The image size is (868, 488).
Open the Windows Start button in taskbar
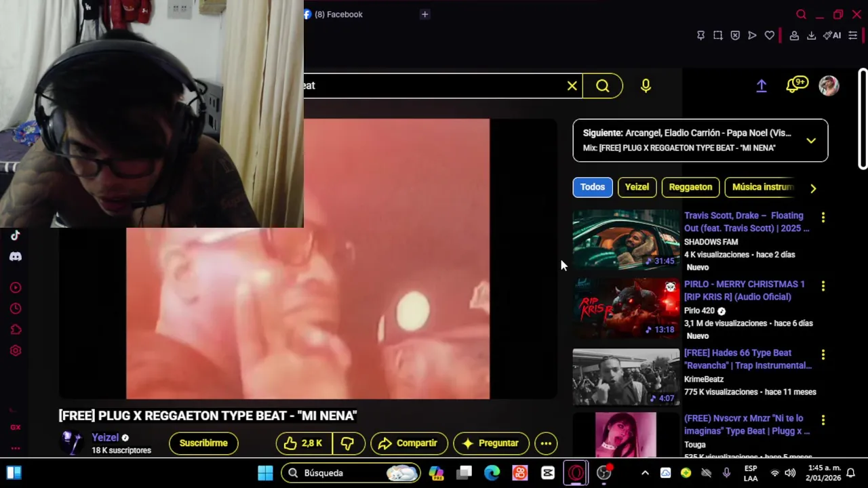click(265, 473)
